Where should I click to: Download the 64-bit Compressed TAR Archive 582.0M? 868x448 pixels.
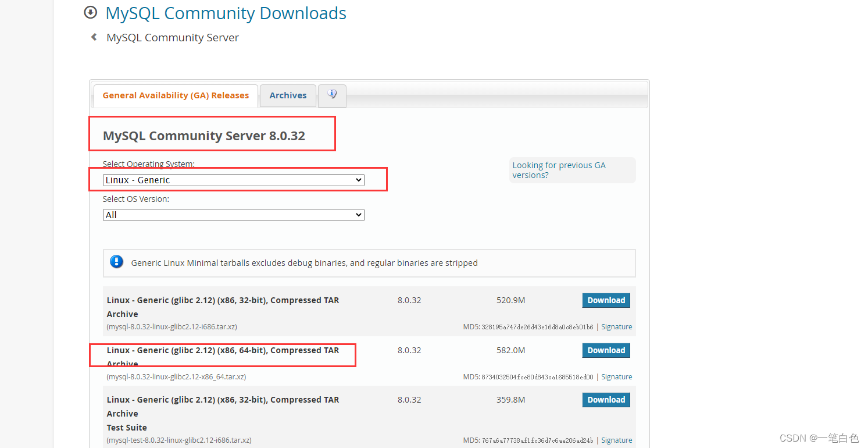click(606, 350)
